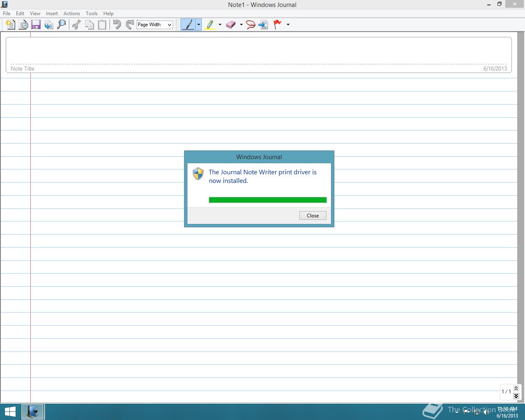Click Windows Journal taskbar button
The width and height of the screenshot is (525, 420).
(32, 412)
